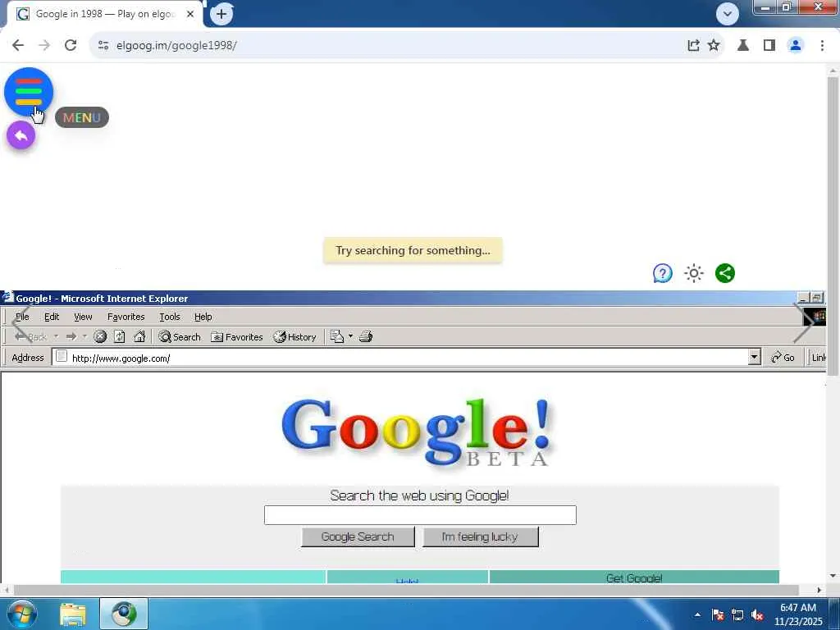Open Chrome three-dot menu
840x630 pixels.
(822, 45)
